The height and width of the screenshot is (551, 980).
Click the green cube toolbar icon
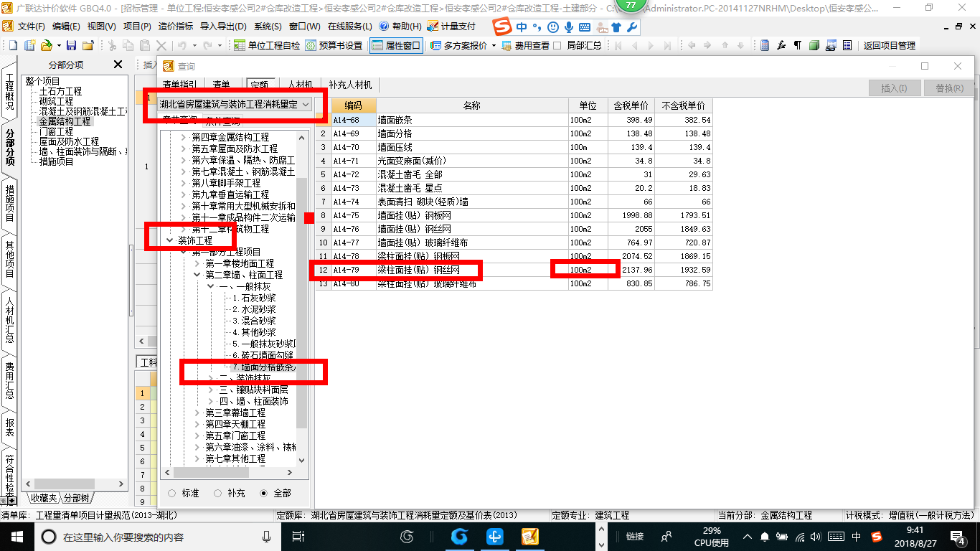click(814, 45)
